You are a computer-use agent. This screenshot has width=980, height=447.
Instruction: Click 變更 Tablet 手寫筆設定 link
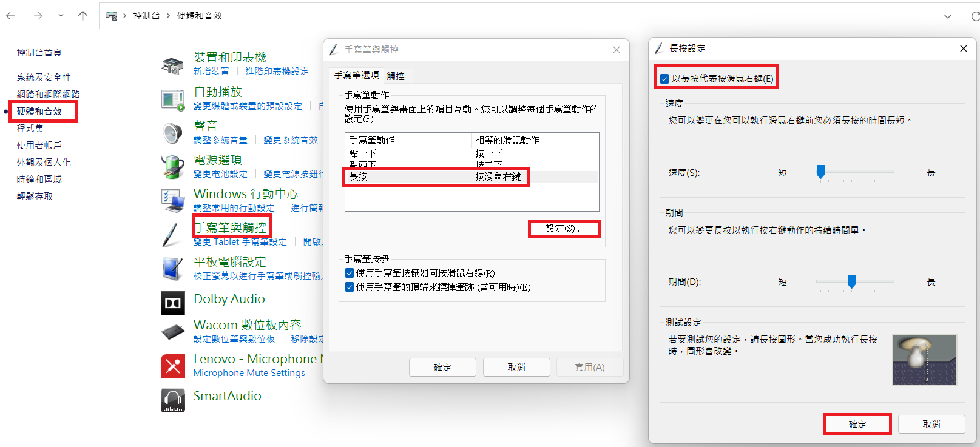[240, 242]
